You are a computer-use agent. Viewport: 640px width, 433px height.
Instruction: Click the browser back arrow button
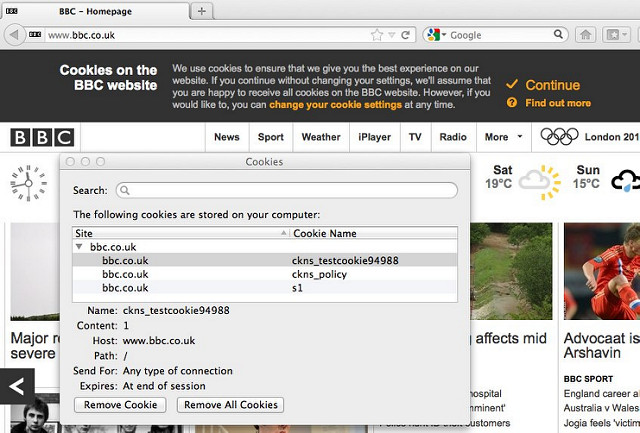click(13, 35)
